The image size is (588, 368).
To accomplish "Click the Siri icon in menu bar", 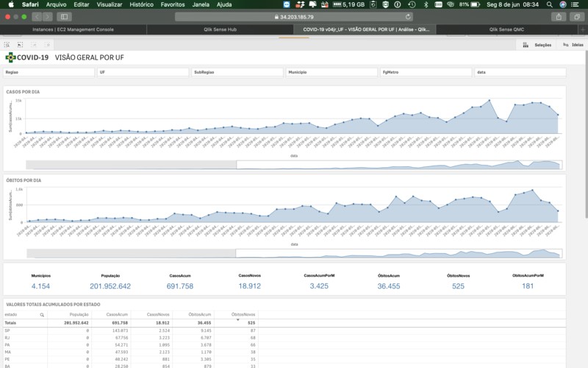I will point(563,4).
